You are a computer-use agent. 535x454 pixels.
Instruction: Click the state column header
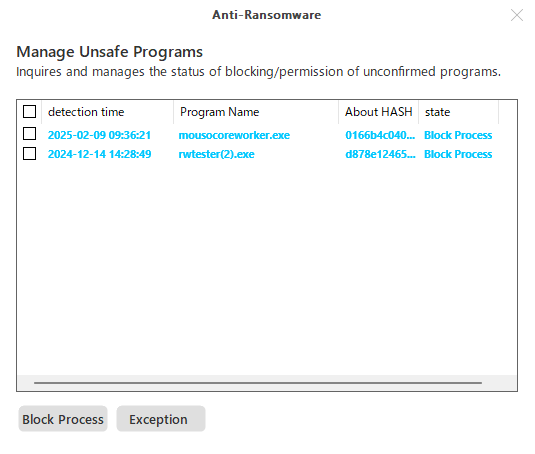458,112
